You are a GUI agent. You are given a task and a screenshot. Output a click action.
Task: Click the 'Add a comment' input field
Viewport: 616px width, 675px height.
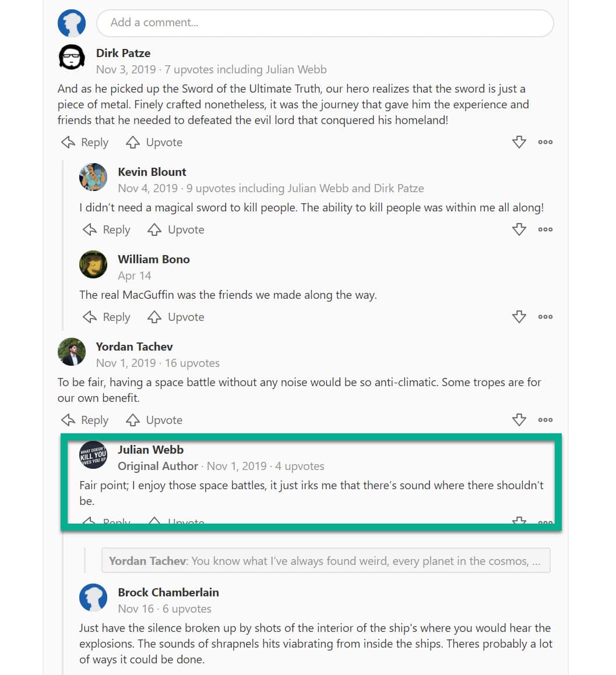tap(325, 23)
